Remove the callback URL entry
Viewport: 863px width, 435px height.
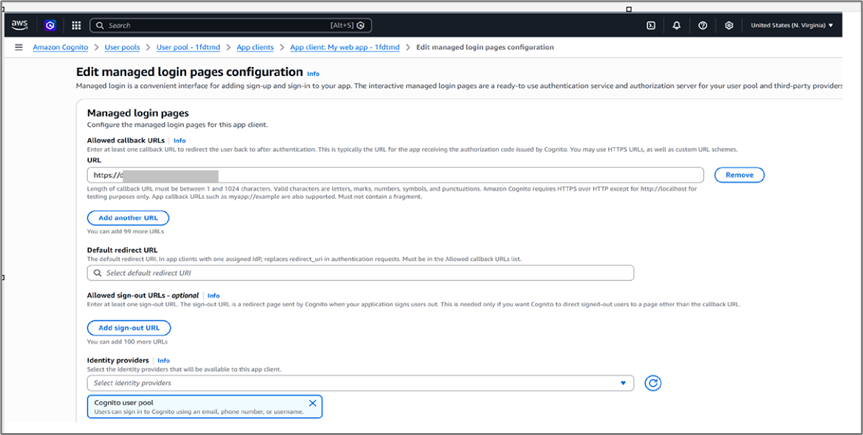coord(739,175)
